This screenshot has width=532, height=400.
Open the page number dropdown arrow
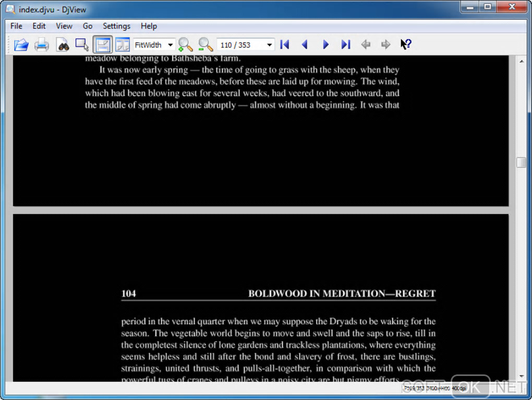coord(270,45)
